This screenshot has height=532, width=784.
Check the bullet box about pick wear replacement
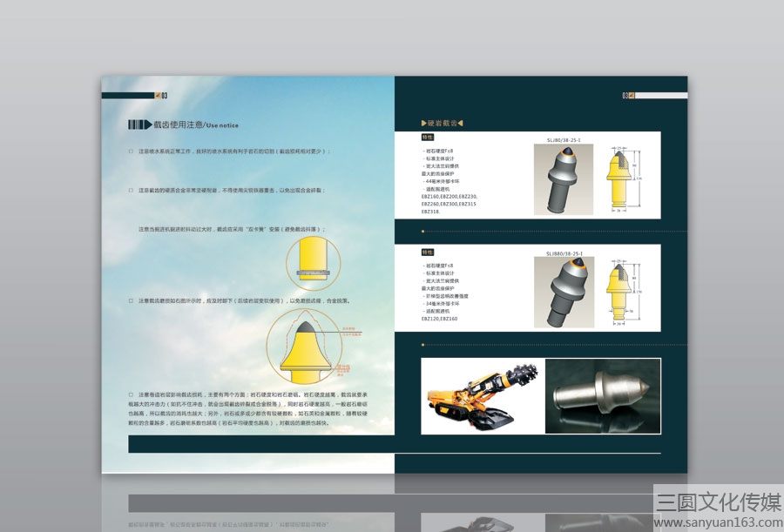(131, 300)
